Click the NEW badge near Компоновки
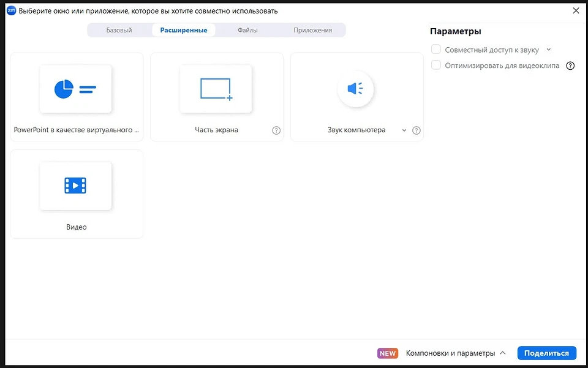The height and width of the screenshot is (368, 588). 387,353
